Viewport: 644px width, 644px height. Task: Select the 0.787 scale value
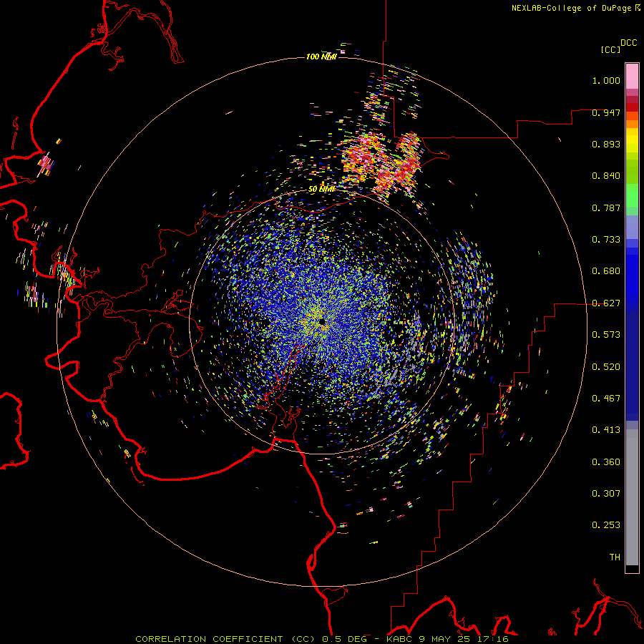point(606,208)
